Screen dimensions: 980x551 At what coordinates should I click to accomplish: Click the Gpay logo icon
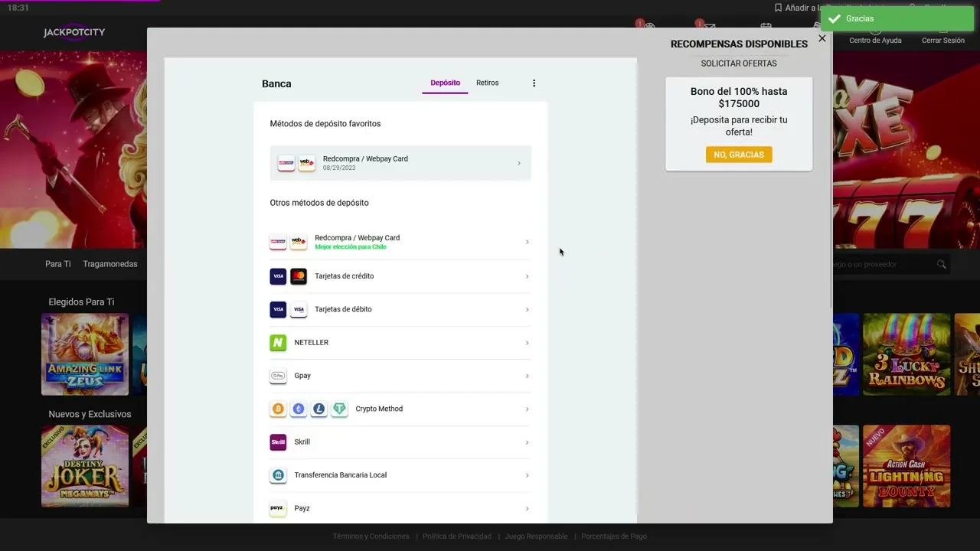click(278, 376)
